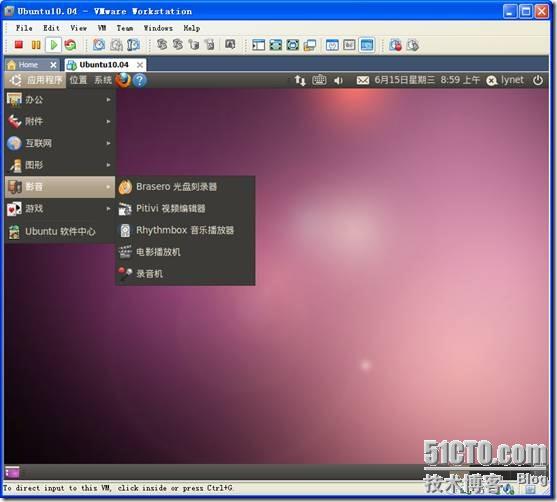Viewport: 557px width, 502px height.
Task: Click the show desktop icon in bottom panel
Action: pos(12,472)
